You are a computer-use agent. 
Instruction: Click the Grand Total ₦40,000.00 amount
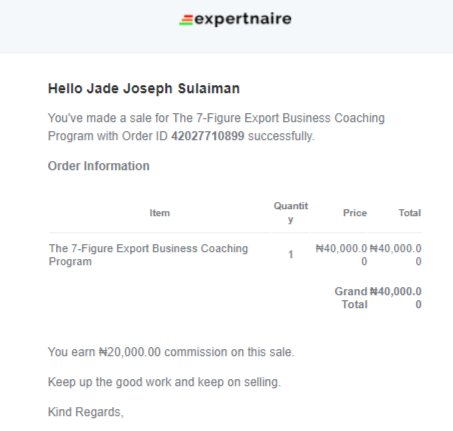(x=395, y=298)
